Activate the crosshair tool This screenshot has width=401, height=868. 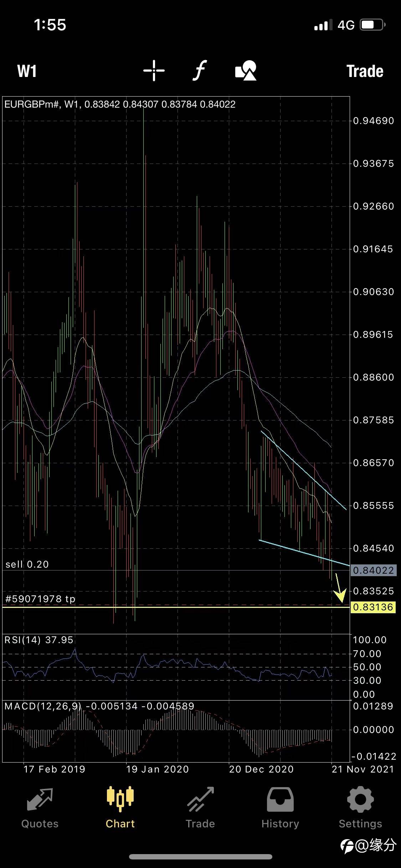coord(154,71)
